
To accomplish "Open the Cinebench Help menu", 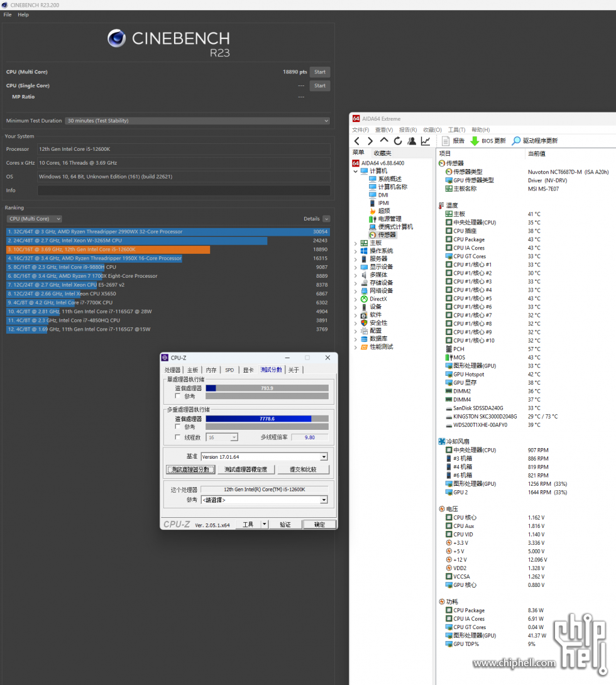I will click(23, 15).
